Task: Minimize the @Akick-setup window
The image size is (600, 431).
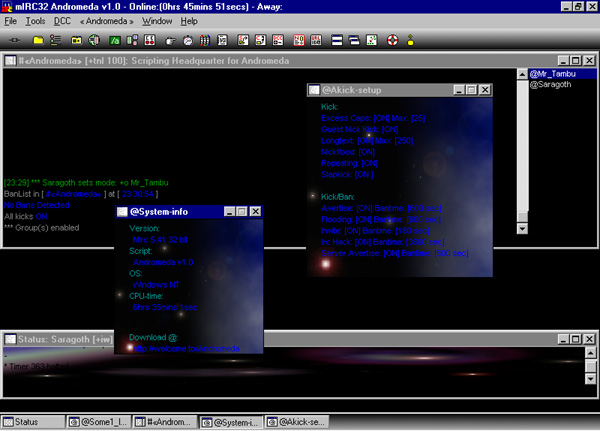Action: [459, 90]
